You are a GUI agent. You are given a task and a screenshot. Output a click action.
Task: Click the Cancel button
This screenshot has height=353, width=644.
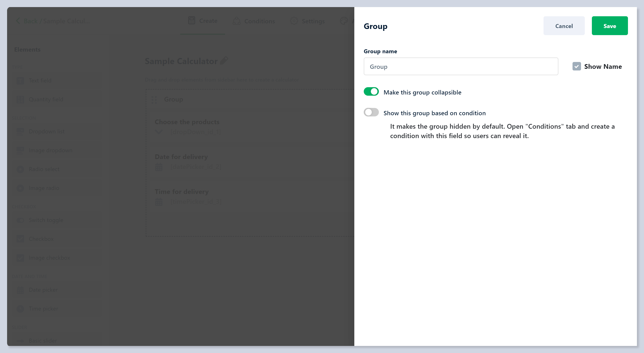click(564, 26)
